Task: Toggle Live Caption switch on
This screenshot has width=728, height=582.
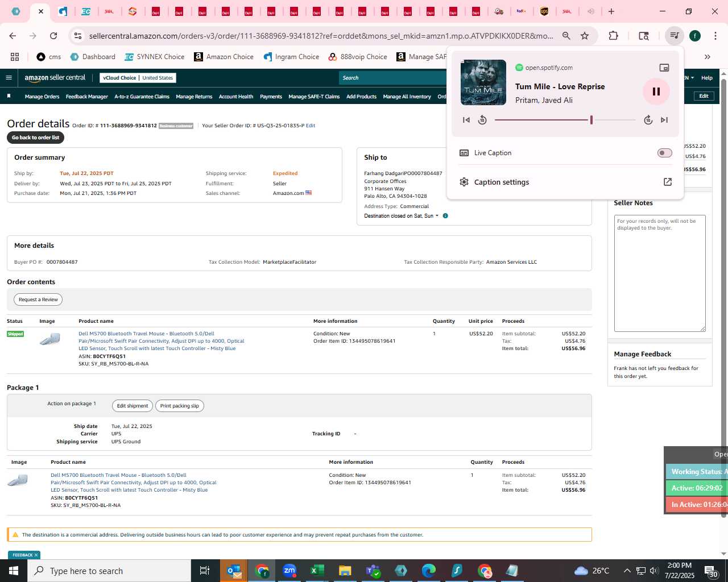Action: [x=664, y=153]
